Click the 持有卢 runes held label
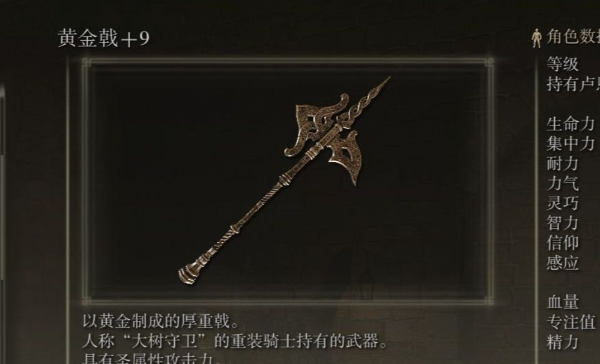This screenshot has height=364, width=600. 573,84
